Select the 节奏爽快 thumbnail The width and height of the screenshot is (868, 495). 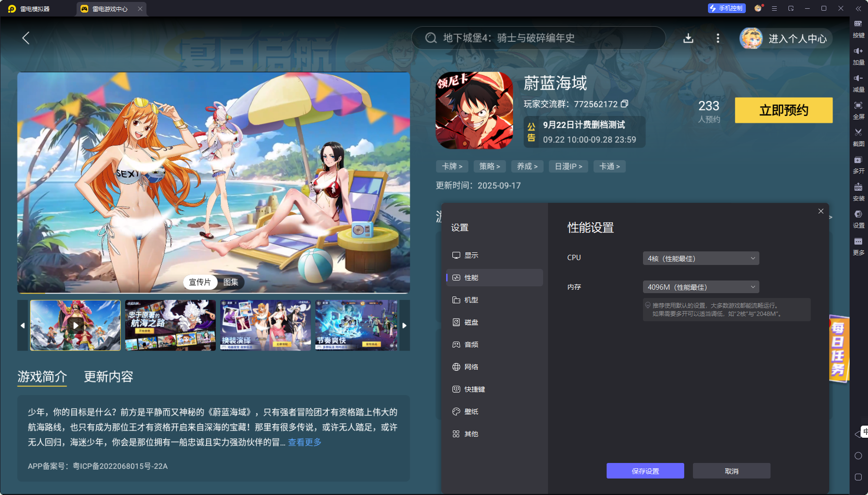(357, 325)
